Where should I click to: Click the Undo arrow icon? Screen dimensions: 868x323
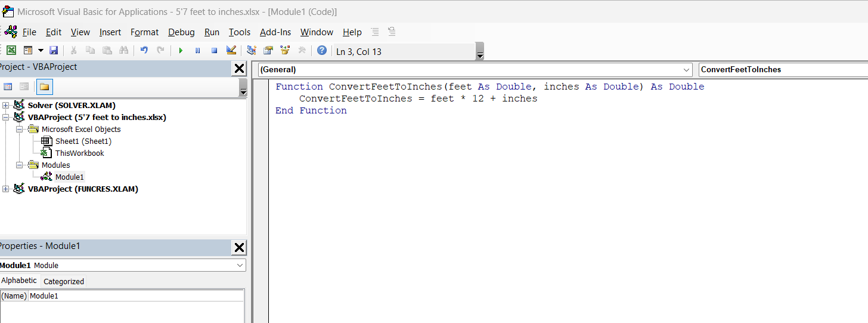(144, 51)
